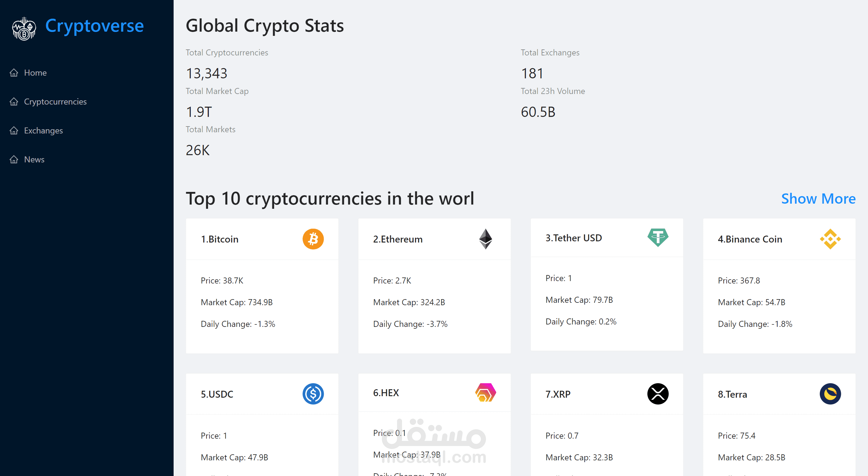Viewport: 868px width, 476px height.
Task: Select the HEX hexagon logo icon
Action: click(486, 393)
